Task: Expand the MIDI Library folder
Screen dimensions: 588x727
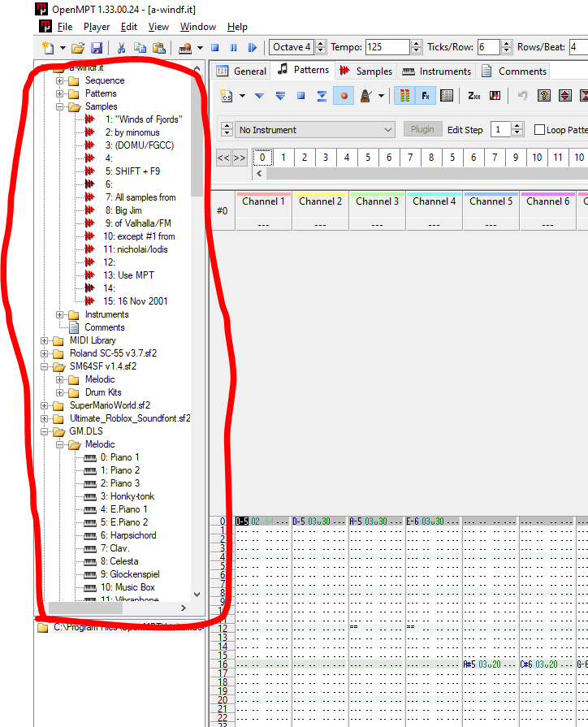Action: pos(44,340)
